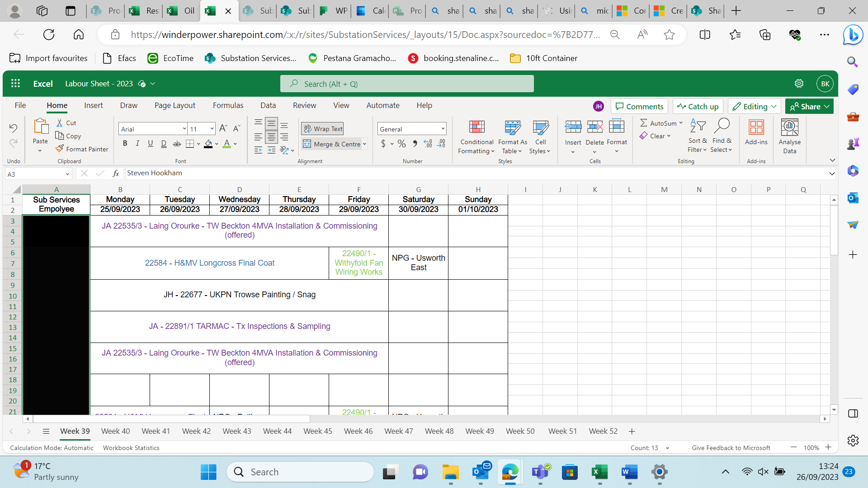Pick the fill colour bucket swatch

[208, 144]
